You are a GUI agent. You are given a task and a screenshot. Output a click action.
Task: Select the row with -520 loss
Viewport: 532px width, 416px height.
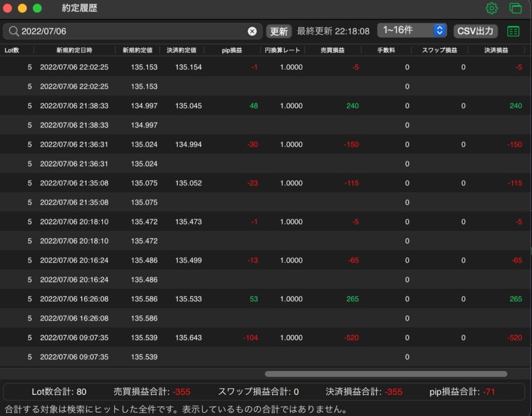click(x=266, y=338)
